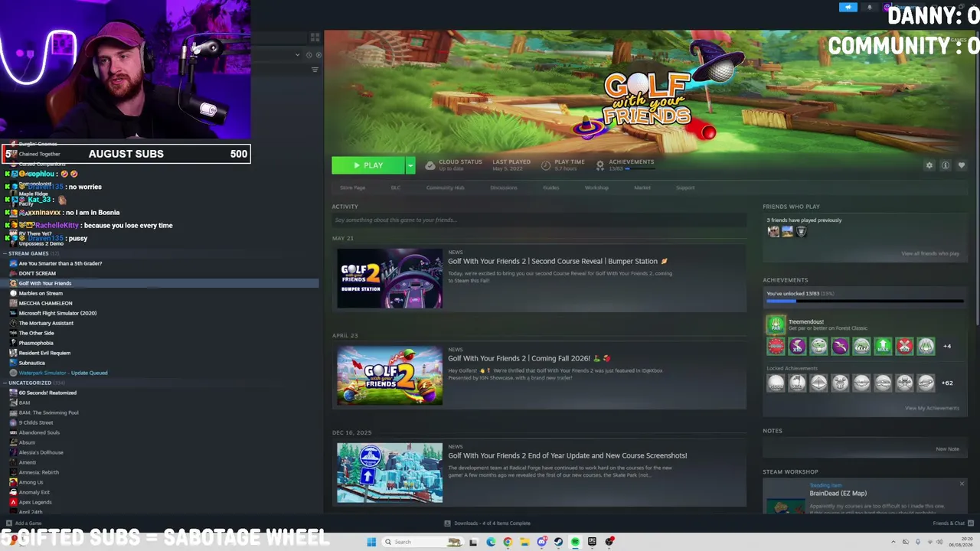Select DON'T SCREAM in the library
980x551 pixels.
(38, 273)
